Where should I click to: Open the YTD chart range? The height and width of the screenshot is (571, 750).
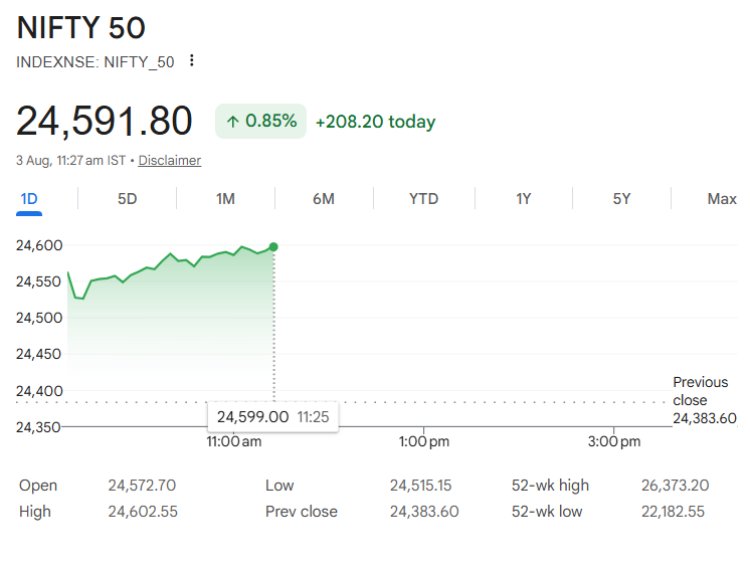[424, 199]
